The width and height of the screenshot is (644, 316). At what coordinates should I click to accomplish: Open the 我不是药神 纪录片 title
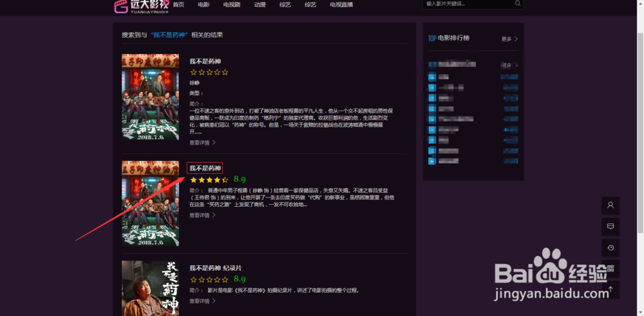215,268
